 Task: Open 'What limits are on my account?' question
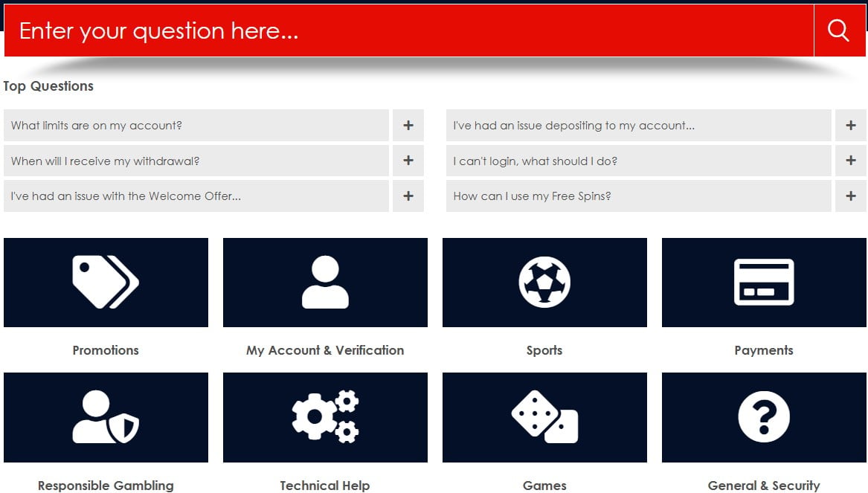196,125
